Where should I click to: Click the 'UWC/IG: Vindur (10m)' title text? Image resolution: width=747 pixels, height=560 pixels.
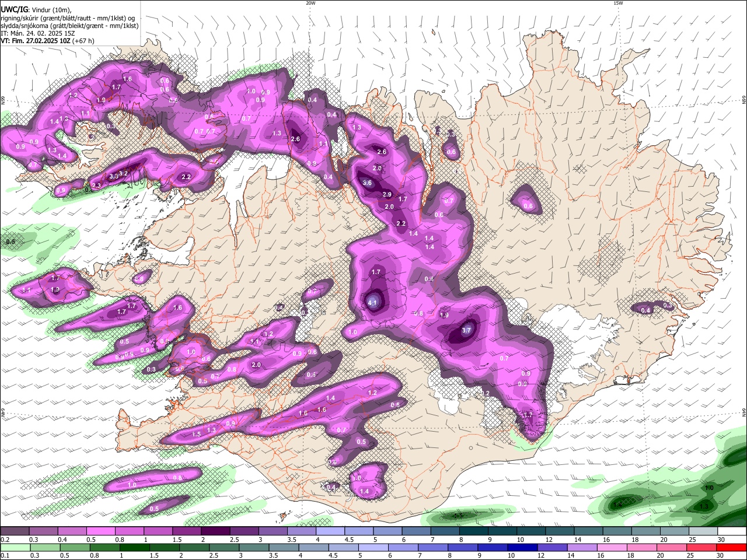36,10
